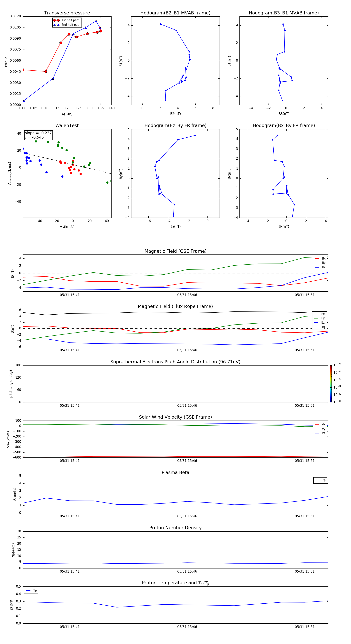Select the Vz entry in the velocity legend

coord(320,433)
